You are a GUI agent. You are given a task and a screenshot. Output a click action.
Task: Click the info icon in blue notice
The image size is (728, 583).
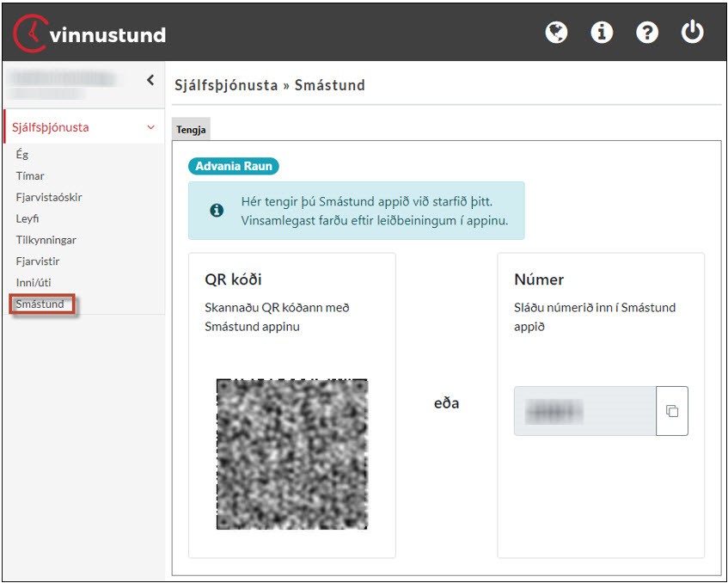pos(217,211)
